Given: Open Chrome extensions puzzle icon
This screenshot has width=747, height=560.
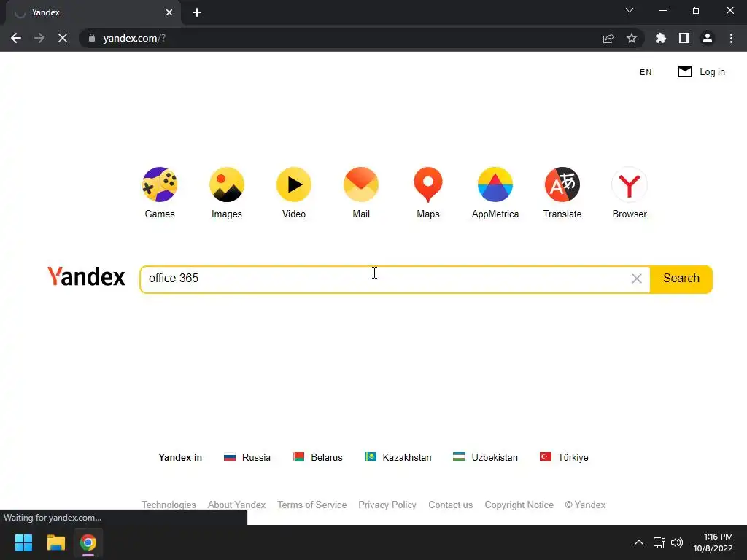Looking at the screenshot, I should pos(661,38).
